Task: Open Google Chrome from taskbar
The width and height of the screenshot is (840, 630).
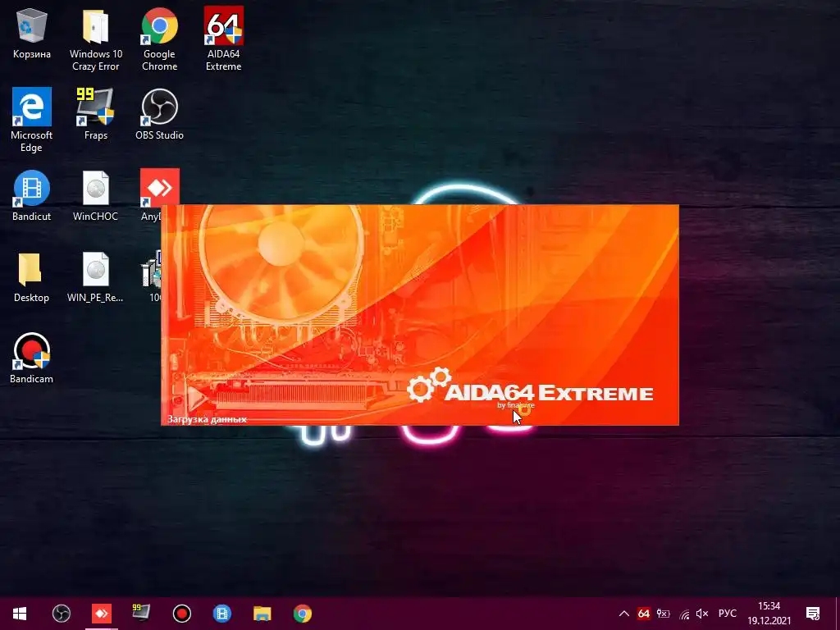Action: coord(302,614)
